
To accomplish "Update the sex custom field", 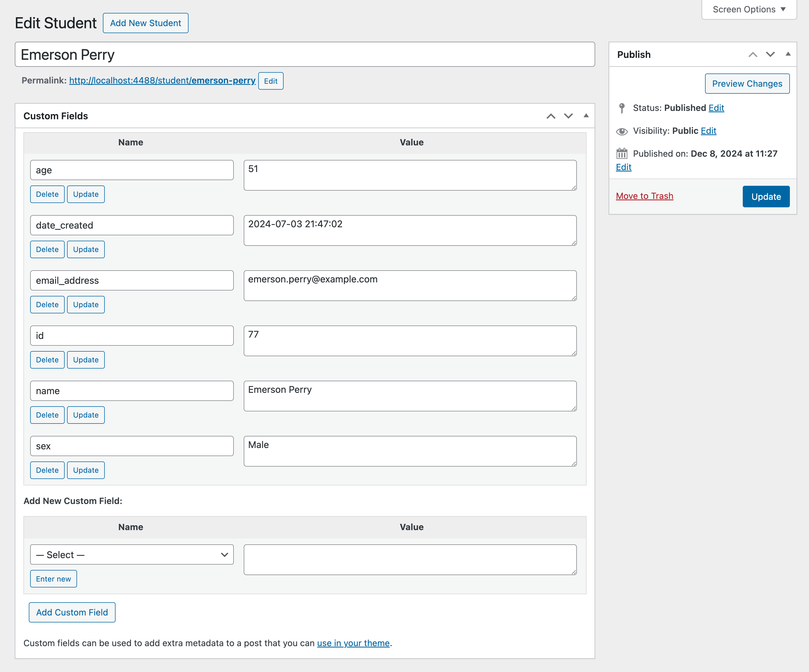I will coord(86,470).
